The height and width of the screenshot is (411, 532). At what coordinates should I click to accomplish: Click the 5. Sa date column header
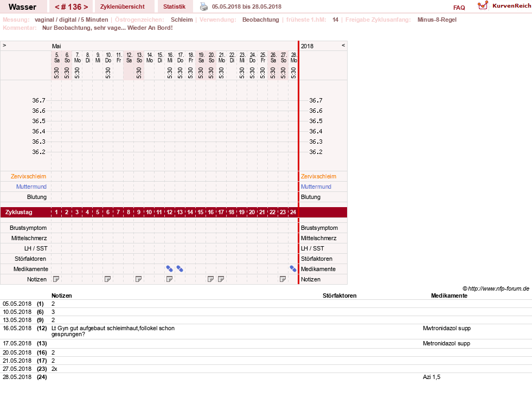click(x=56, y=57)
